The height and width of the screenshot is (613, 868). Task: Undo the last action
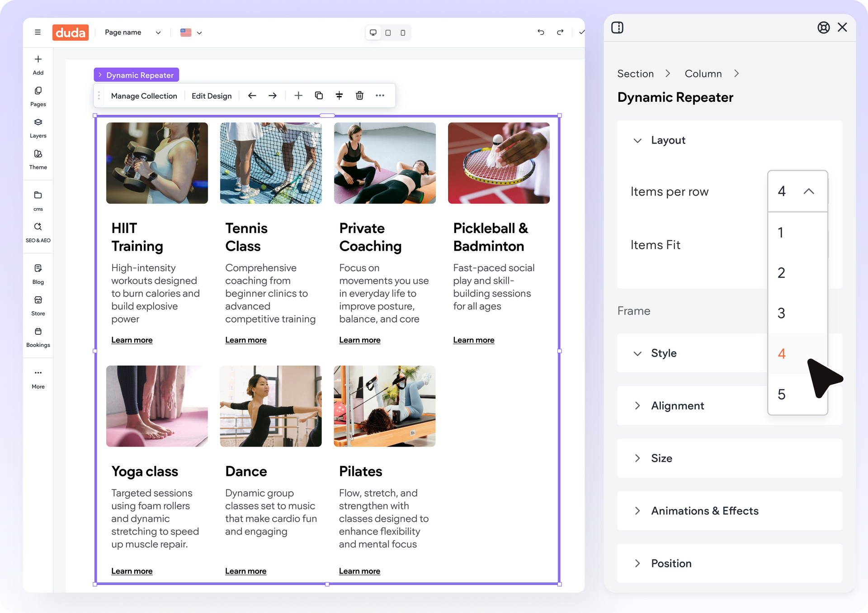coord(541,32)
